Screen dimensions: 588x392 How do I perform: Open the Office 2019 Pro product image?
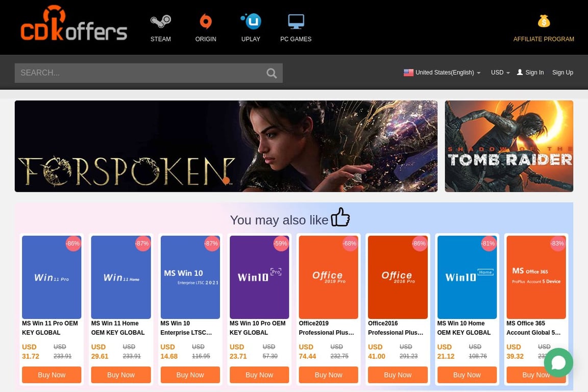329,277
